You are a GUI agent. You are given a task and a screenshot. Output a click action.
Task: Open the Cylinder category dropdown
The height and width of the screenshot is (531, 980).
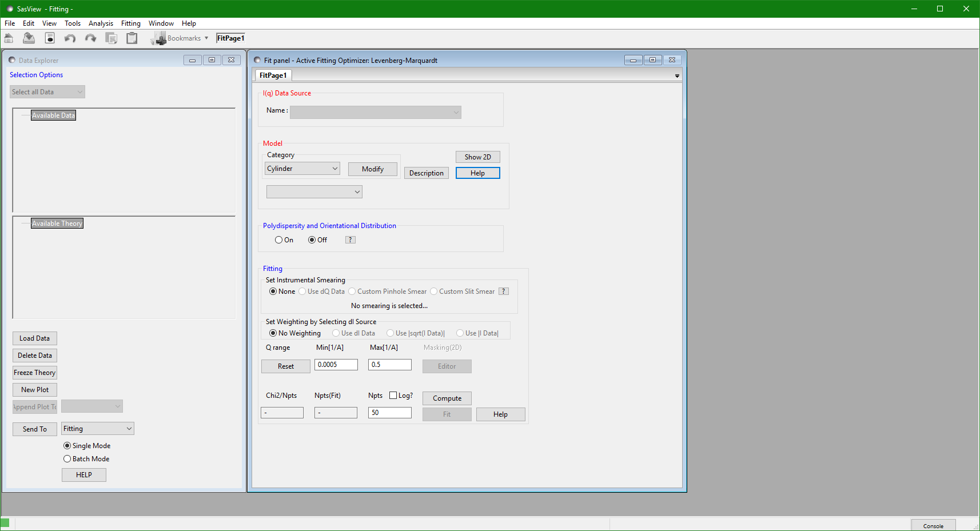tap(302, 169)
